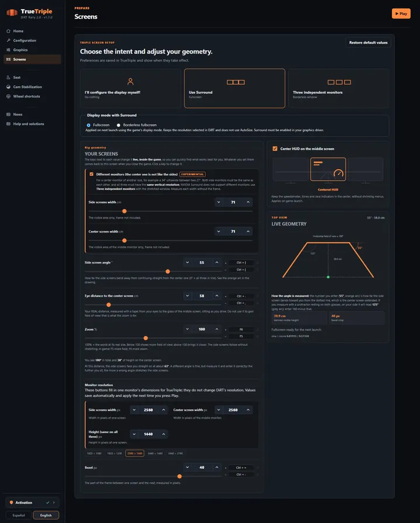Increase the Center screen width cm value

click(248, 231)
